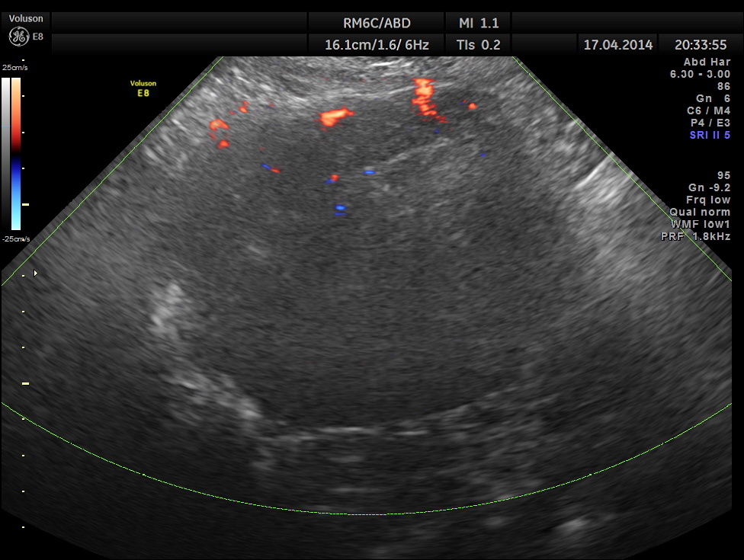Click the small arrow marker near the left depth scale
The width and height of the screenshot is (744, 560).
click(x=35, y=273)
